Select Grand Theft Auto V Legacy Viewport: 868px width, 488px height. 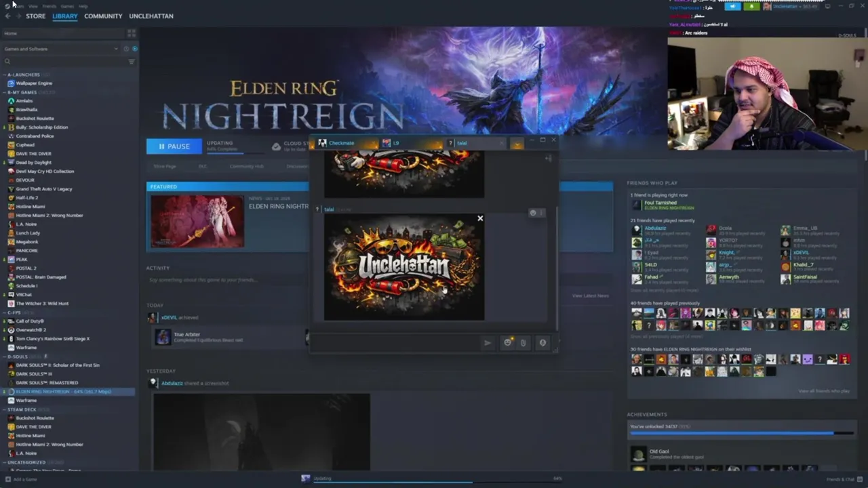point(44,189)
